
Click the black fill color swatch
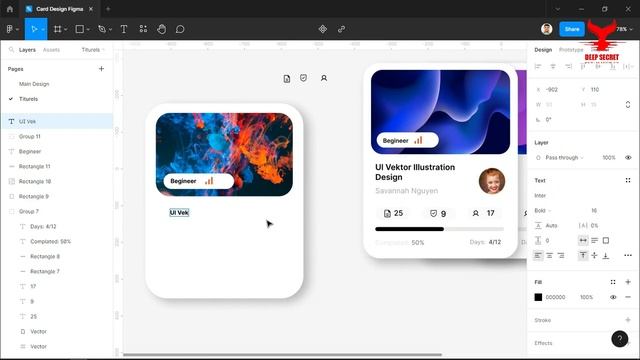click(x=538, y=297)
